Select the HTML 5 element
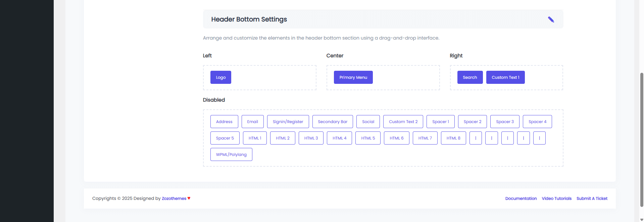 tap(368, 138)
